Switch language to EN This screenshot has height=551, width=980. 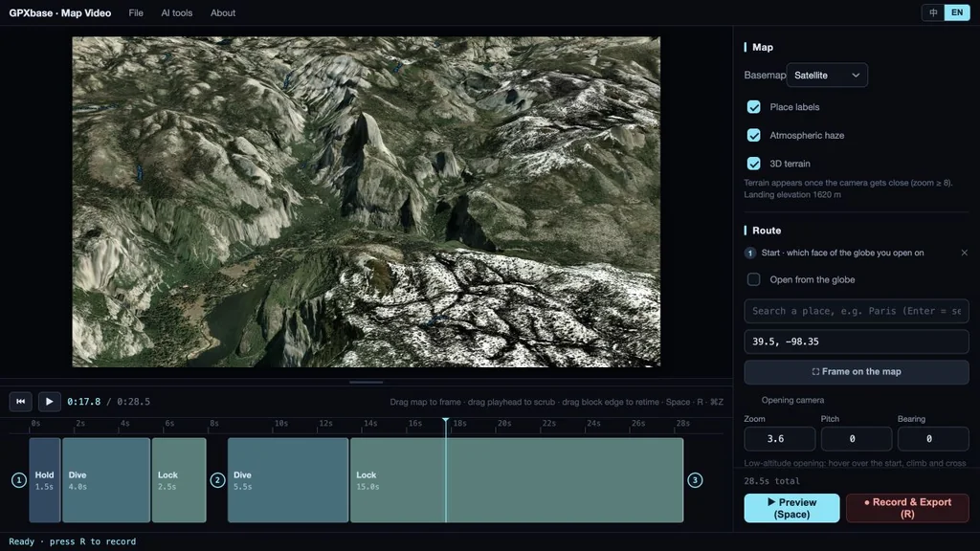coord(957,12)
